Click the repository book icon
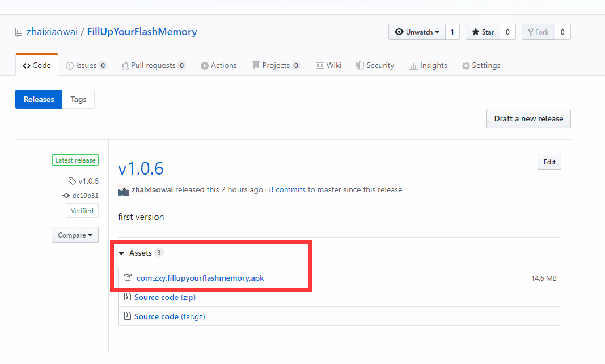This screenshot has height=364, width=605. click(19, 32)
